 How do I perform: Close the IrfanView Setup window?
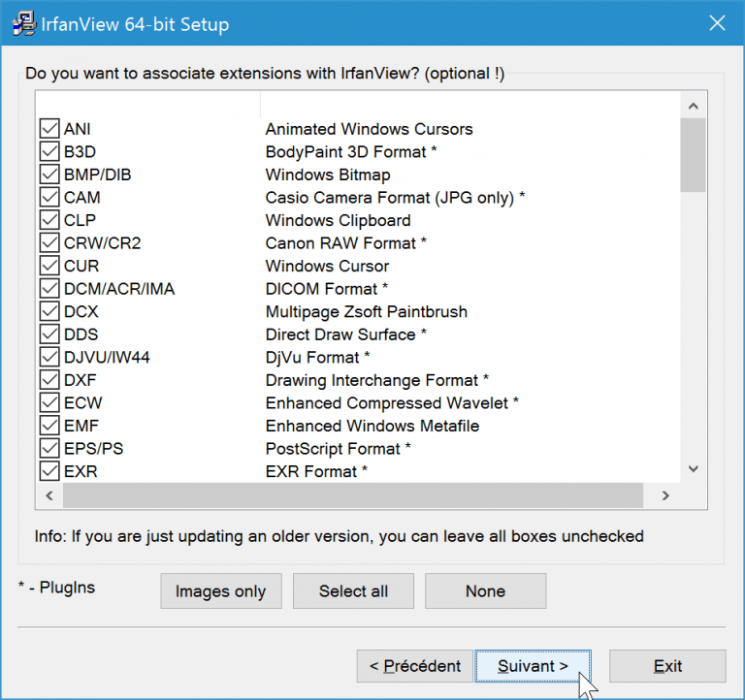pos(717,24)
